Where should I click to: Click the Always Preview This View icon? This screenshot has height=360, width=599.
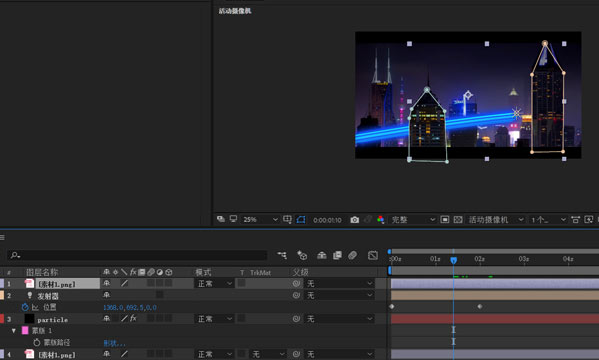[x=221, y=219]
